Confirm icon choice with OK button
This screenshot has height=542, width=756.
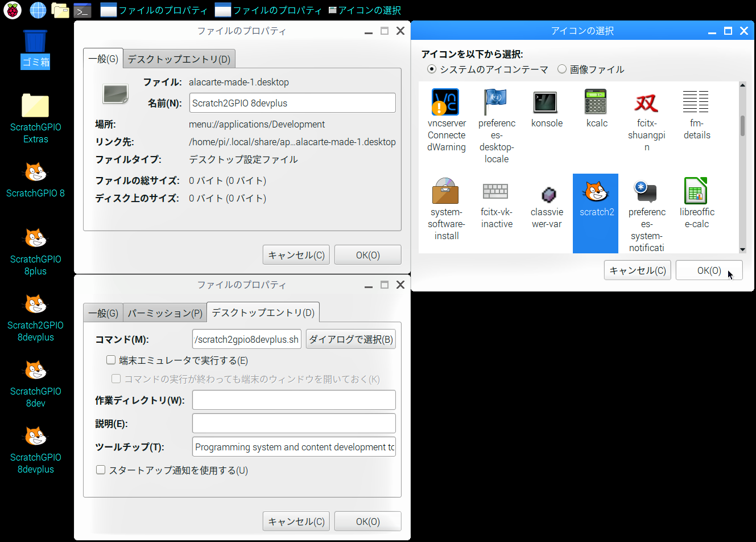[709, 270]
